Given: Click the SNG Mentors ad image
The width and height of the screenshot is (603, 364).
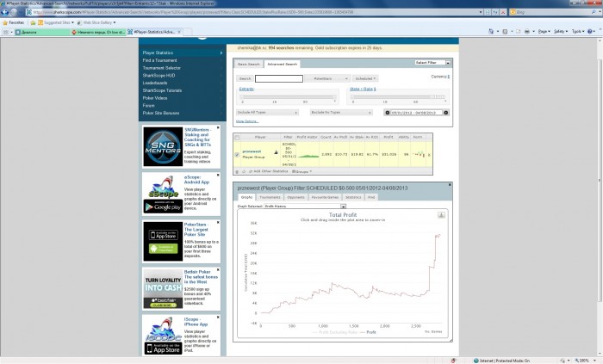Looking at the screenshot, I should point(163,146).
